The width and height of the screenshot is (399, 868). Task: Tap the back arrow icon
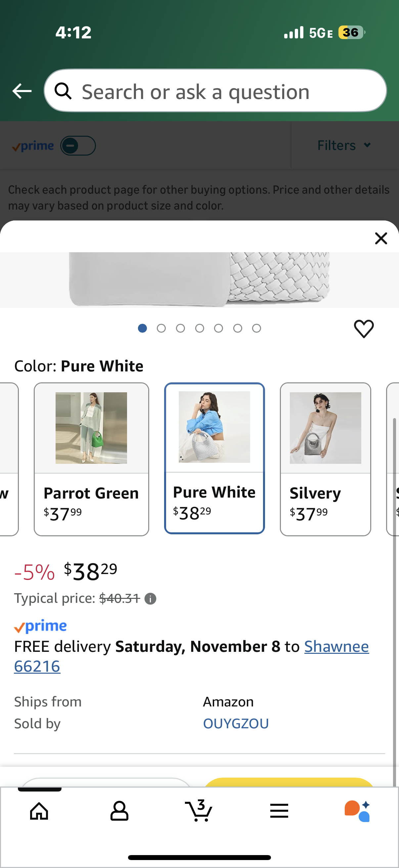pos(22,91)
